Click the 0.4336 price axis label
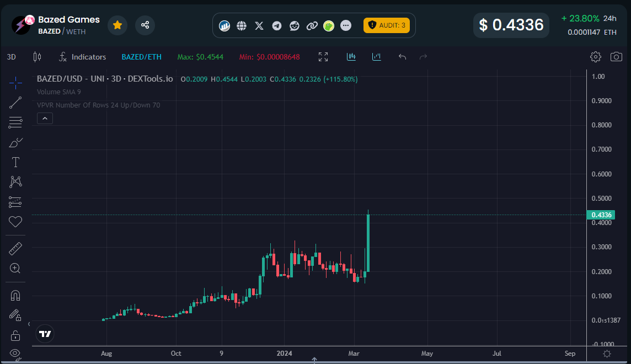Image resolution: width=631 pixels, height=364 pixels. coord(601,215)
